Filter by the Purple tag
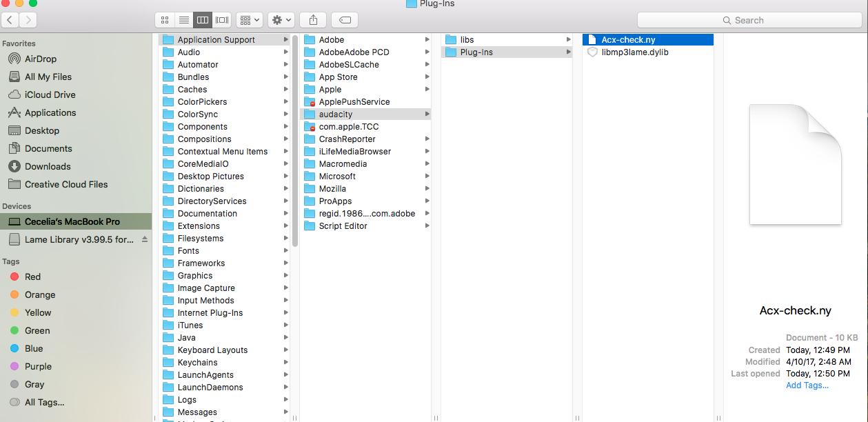868x422 pixels. 38,366
